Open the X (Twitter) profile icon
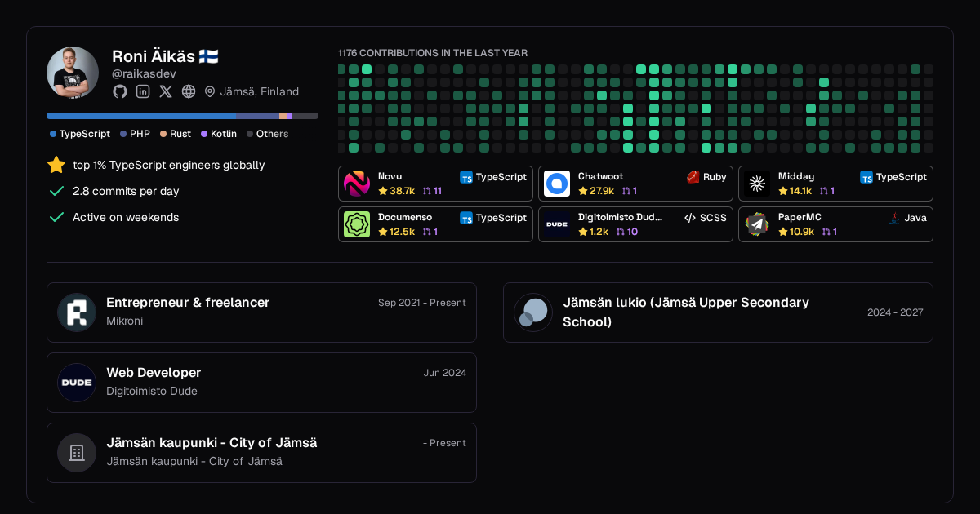The height and width of the screenshot is (514, 980). pyautogui.click(x=166, y=91)
